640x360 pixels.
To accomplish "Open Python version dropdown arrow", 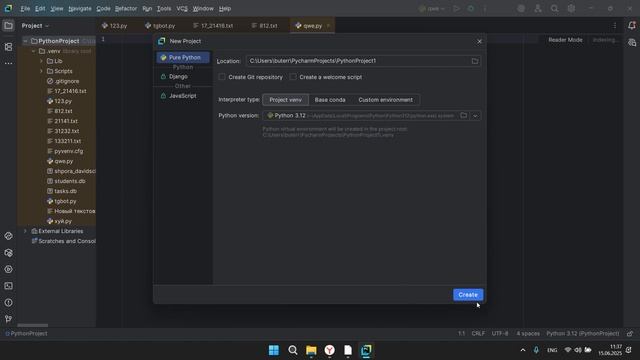I will (x=475, y=116).
